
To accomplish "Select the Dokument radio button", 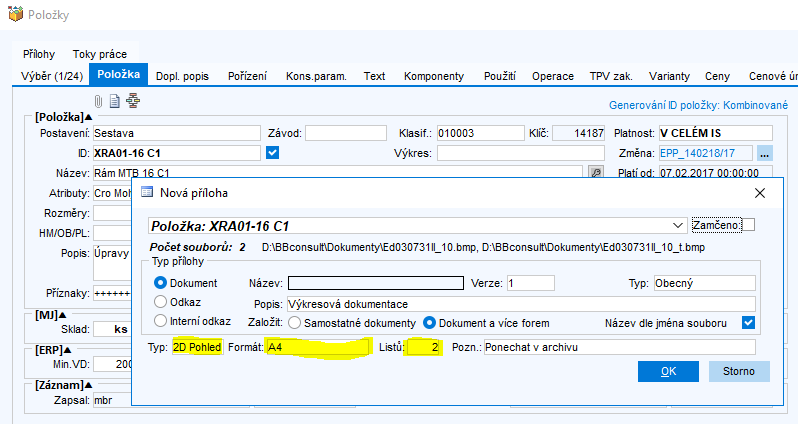I will pos(160,282).
